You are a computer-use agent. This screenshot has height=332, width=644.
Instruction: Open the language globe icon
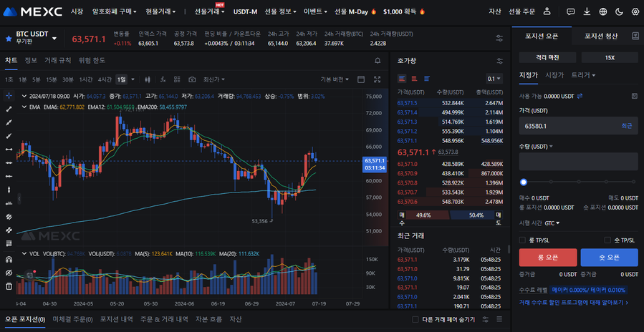(603, 11)
